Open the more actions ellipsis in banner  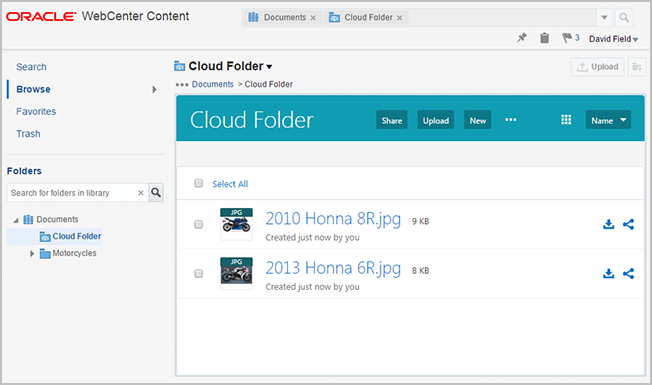[511, 120]
